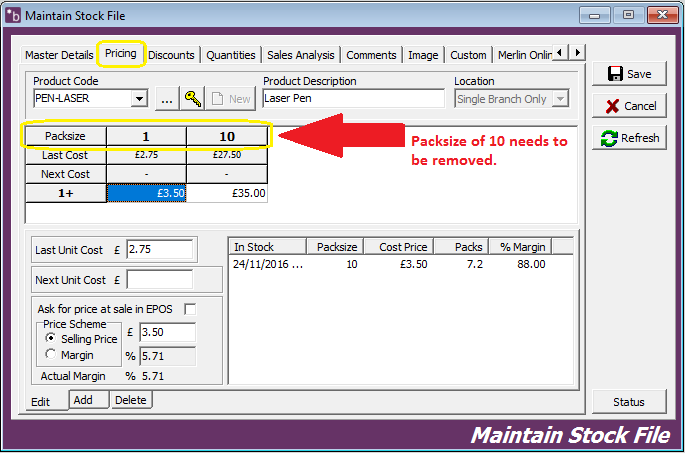
Task: Select the Margin radio button
Action: [x=51, y=354]
